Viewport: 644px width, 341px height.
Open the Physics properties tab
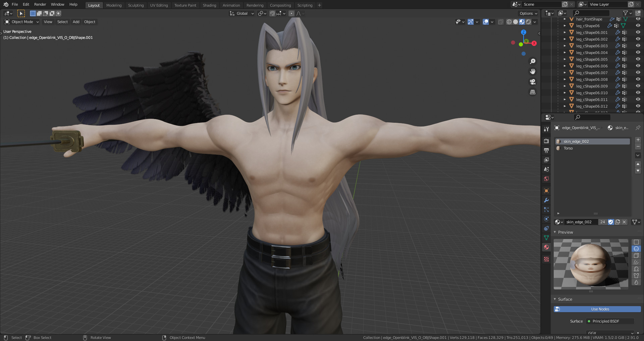(546, 219)
